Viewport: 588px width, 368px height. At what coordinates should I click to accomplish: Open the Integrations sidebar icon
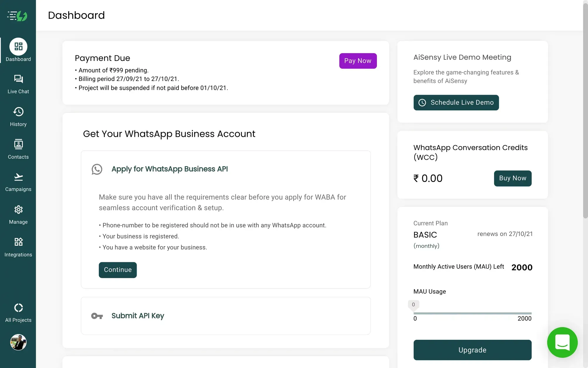tap(18, 242)
